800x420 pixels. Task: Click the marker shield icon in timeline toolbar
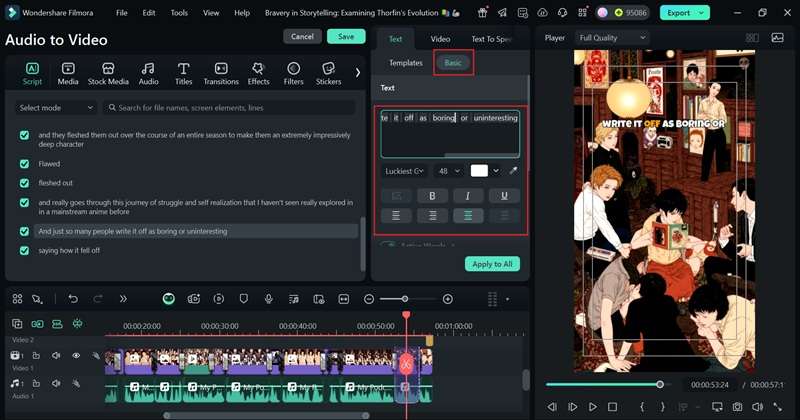tap(244, 299)
